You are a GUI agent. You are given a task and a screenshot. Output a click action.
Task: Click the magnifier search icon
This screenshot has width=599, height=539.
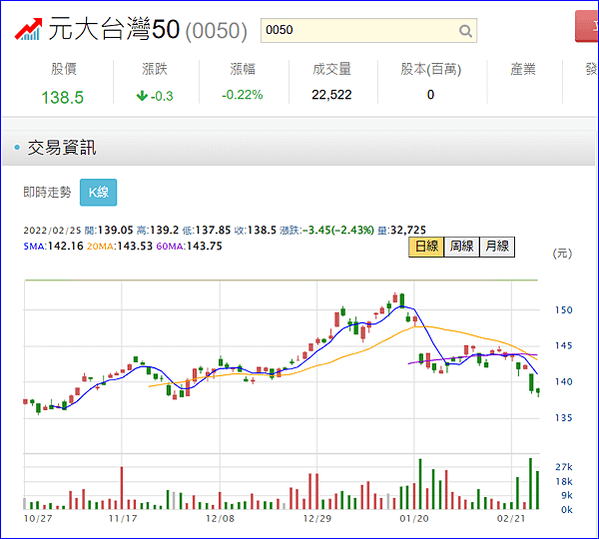[x=465, y=31]
